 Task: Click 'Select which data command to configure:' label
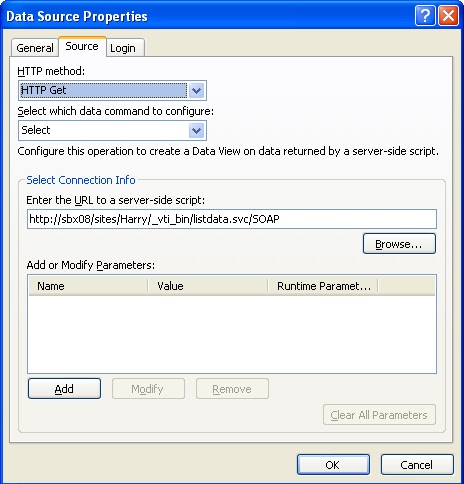click(116, 111)
